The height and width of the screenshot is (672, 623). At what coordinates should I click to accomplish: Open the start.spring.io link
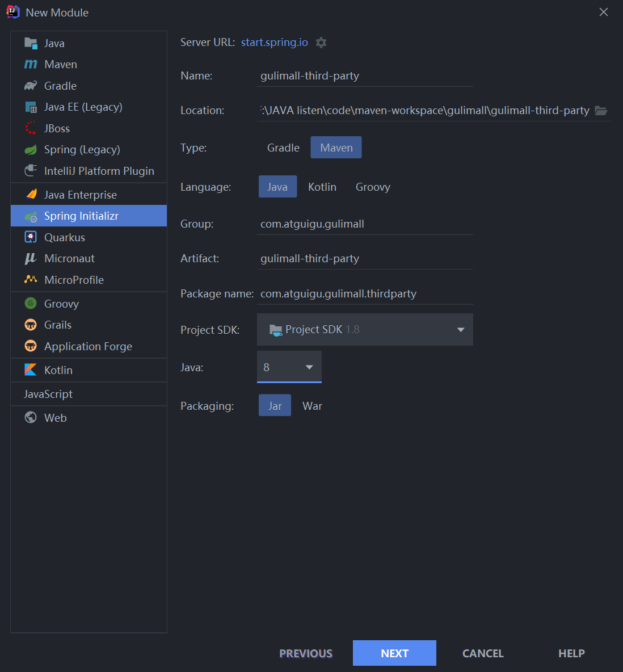click(x=275, y=43)
